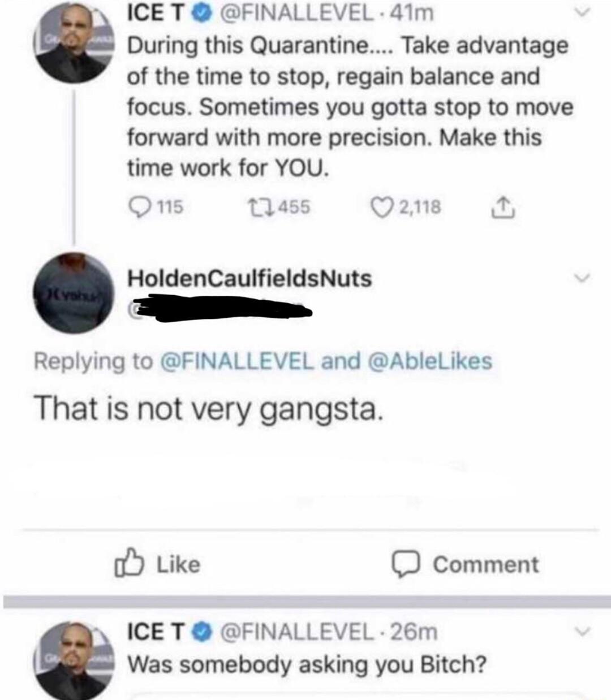Open the chevron menu on HoldenCaulfieldsNuts reply
The image size is (611, 700).
point(582,277)
